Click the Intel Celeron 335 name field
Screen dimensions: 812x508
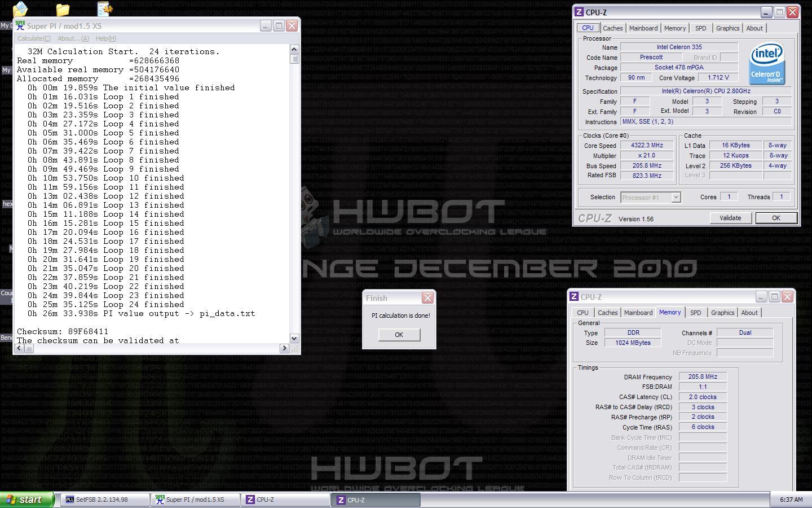[679, 47]
